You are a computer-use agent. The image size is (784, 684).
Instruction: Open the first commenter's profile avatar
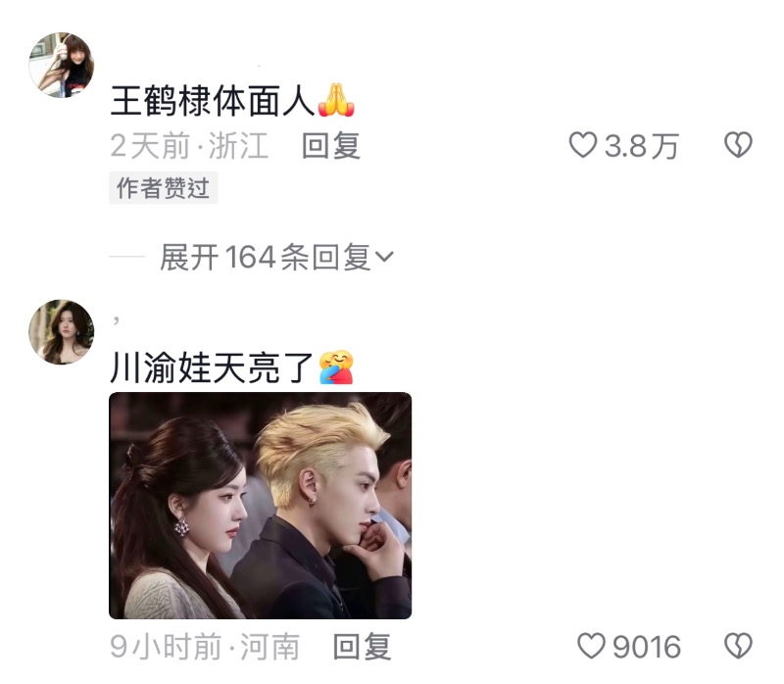[62, 65]
